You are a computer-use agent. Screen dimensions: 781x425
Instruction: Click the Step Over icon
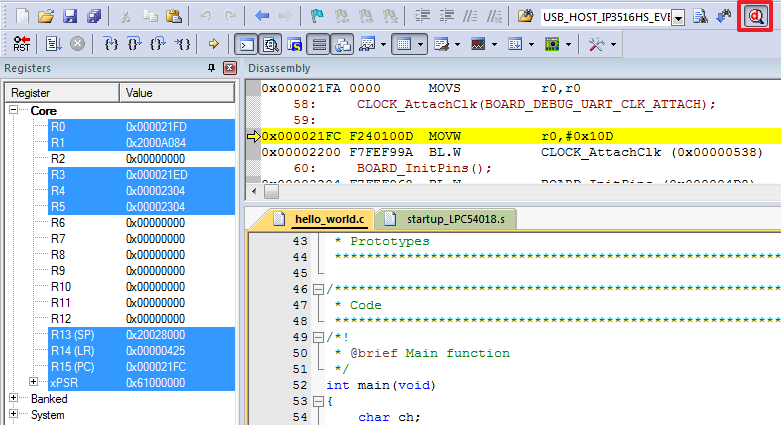[x=135, y=44]
